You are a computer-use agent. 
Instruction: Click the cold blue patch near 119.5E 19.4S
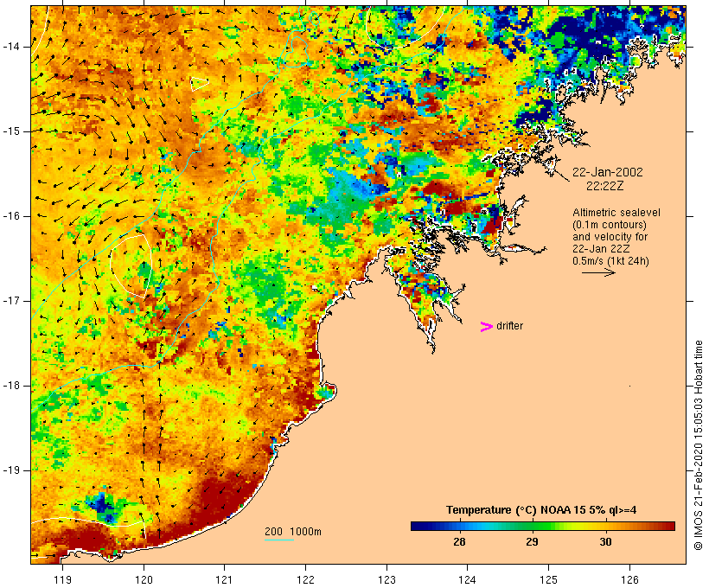point(102,506)
